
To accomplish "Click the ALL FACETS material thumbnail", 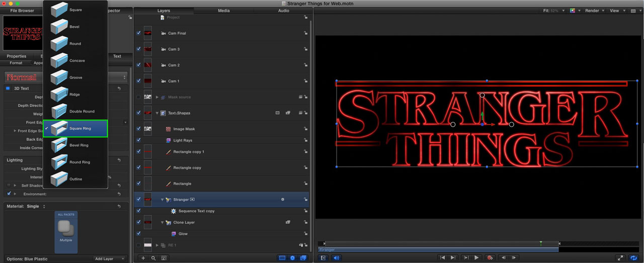I will (66, 232).
